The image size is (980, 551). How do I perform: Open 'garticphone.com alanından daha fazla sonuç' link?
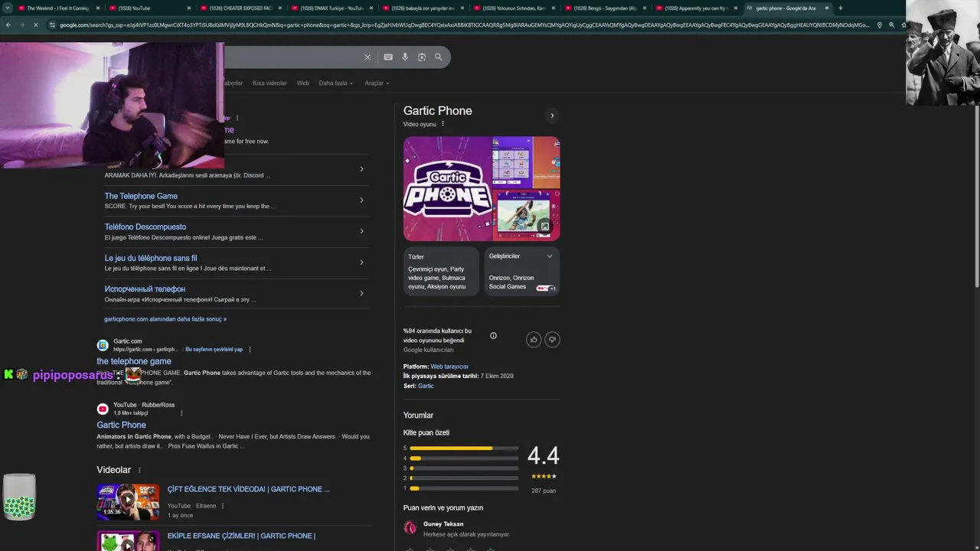click(x=165, y=319)
